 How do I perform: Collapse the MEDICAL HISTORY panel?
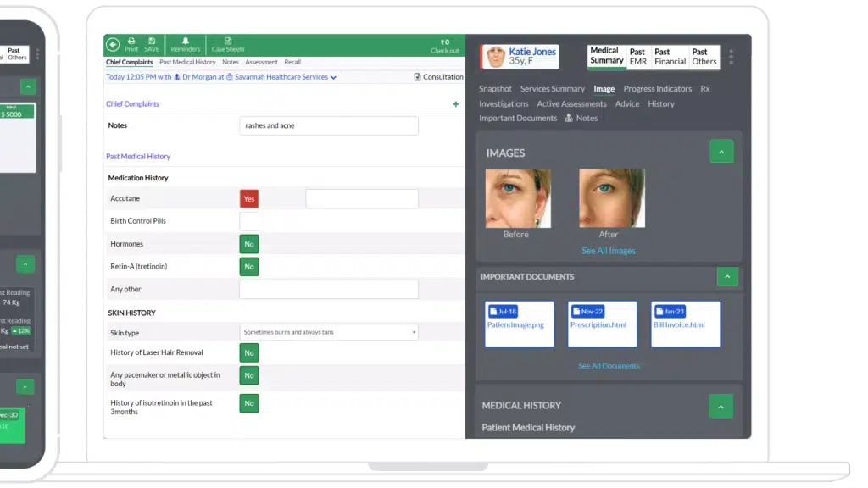[721, 407]
